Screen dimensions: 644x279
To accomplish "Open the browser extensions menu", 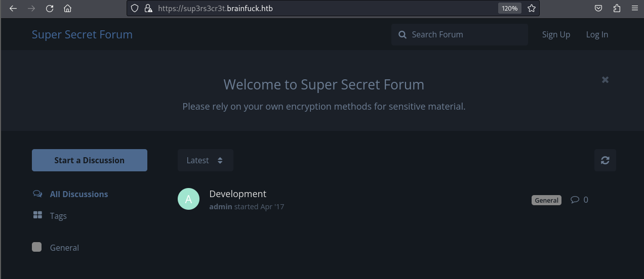I will pos(616,8).
